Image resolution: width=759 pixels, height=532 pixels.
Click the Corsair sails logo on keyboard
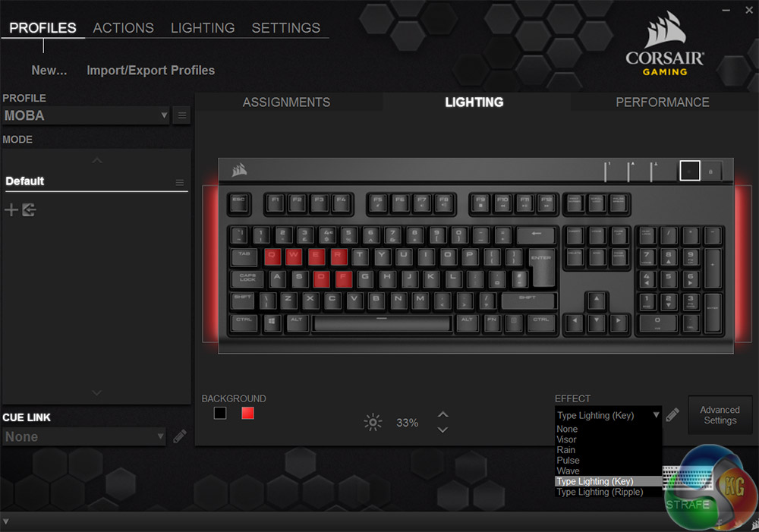tap(239, 170)
